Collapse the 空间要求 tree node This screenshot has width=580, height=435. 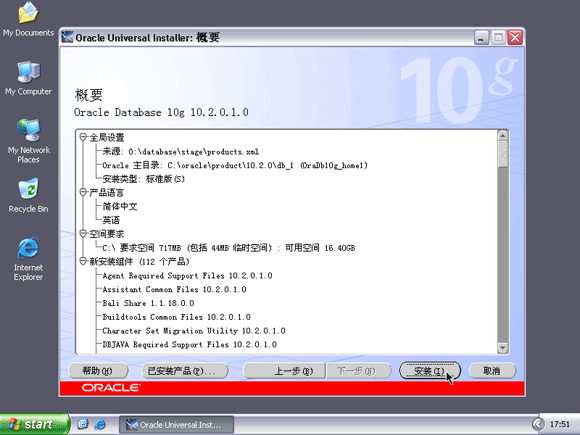(83, 234)
